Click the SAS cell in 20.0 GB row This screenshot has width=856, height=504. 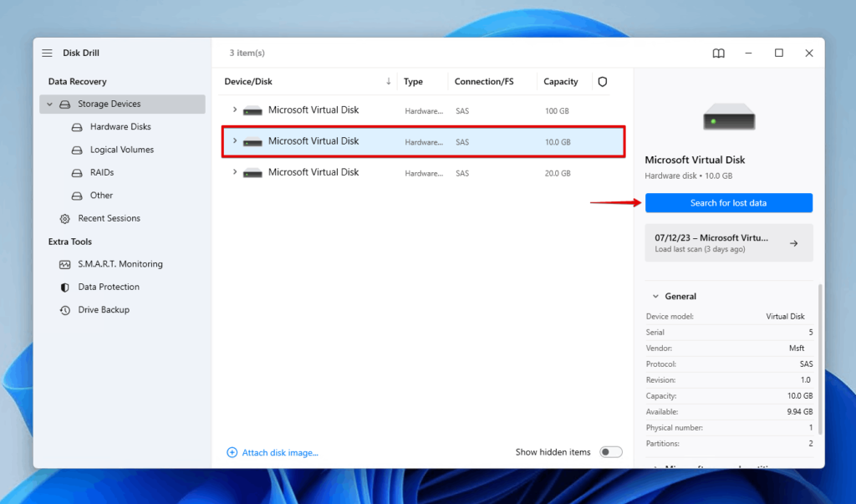pyautogui.click(x=461, y=173)
